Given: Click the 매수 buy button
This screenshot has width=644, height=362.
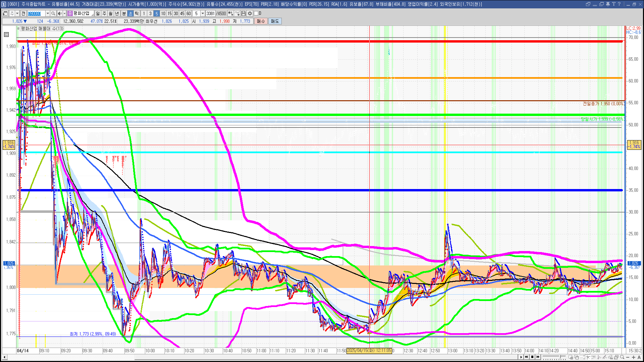Looking at the screenshot, I should pos(261,21).
